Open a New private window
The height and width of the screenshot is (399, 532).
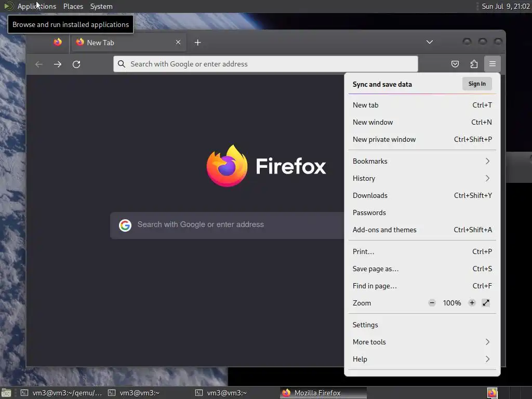pyautogui.click(x=422, y=139)
